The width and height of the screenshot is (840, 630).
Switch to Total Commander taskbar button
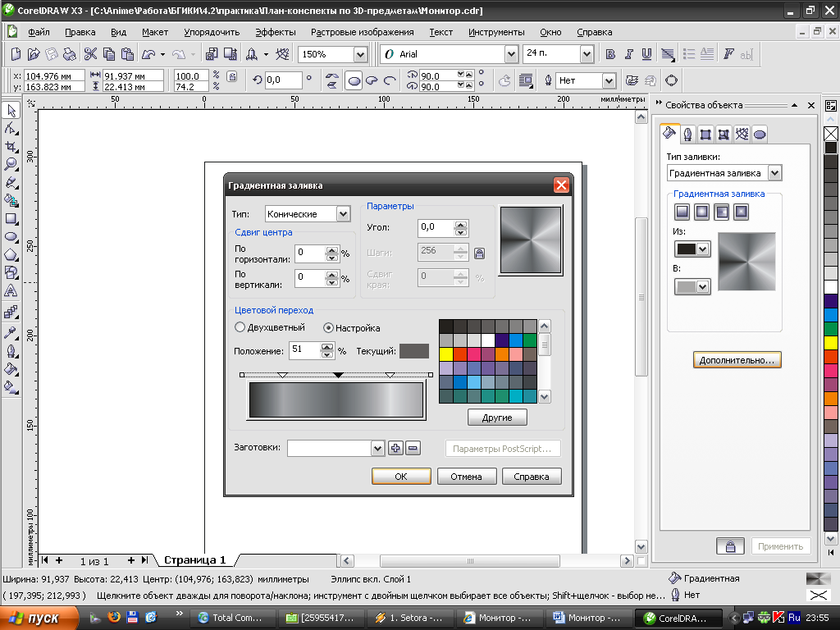(x=231, y=618)
